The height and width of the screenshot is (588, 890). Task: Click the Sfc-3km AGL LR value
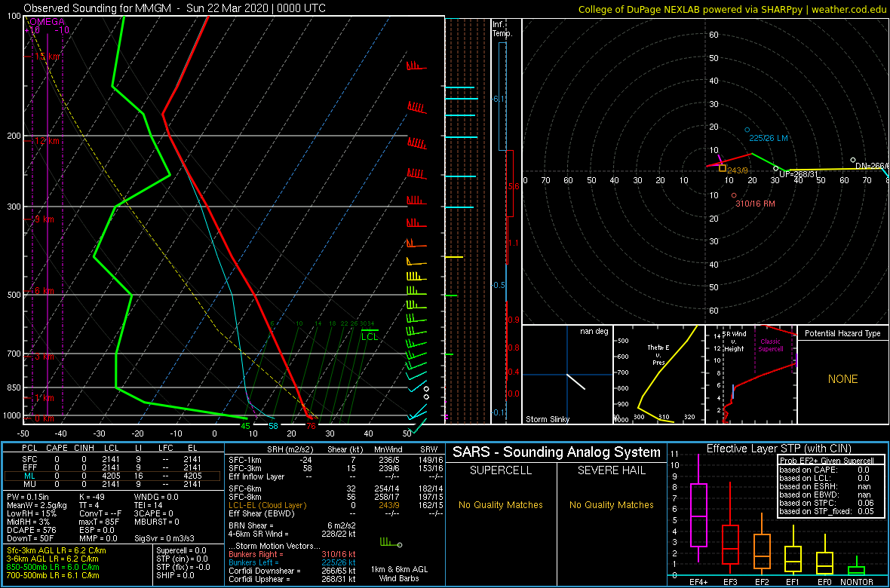(57, 550)
